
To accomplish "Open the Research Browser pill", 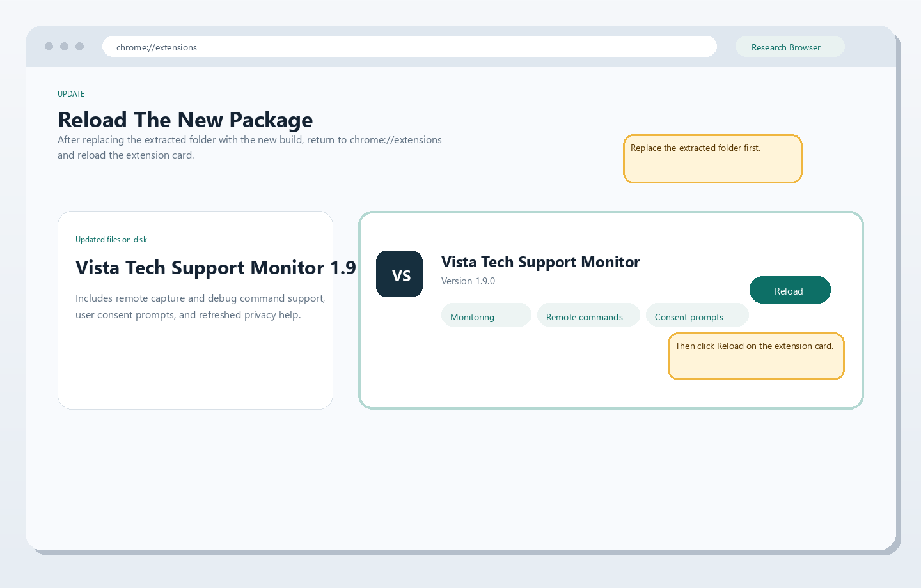I will (790, 47).
